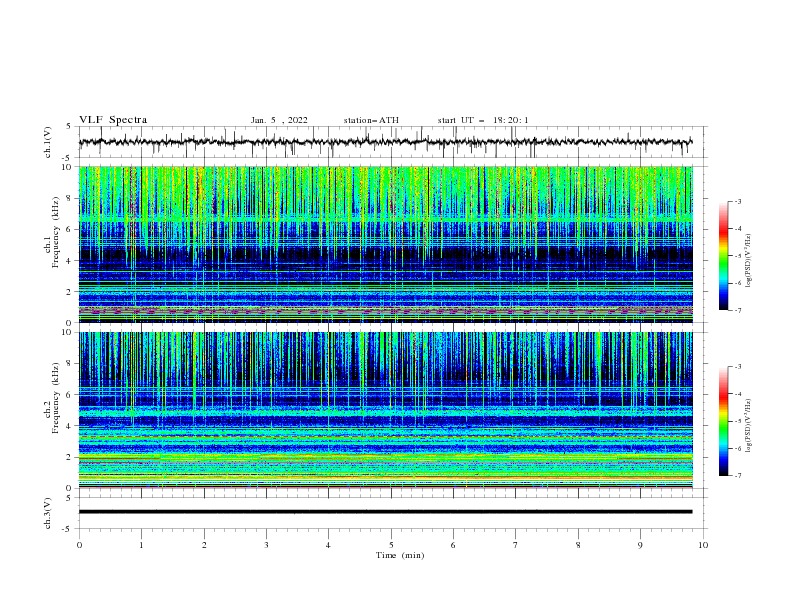Screen dimensions: 792x612
Task: Click the "8" kHz tick of ch.1 spectrogram
Action: 70,198
